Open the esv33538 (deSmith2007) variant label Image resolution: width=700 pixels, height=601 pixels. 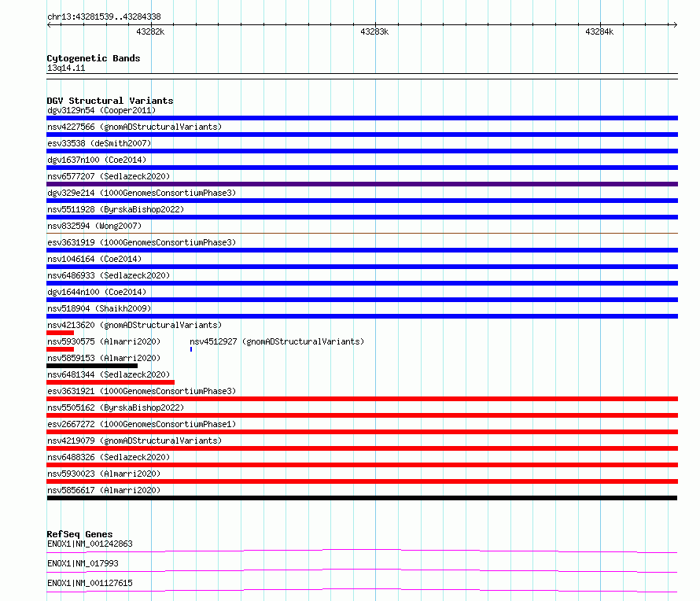coord(99,143)
